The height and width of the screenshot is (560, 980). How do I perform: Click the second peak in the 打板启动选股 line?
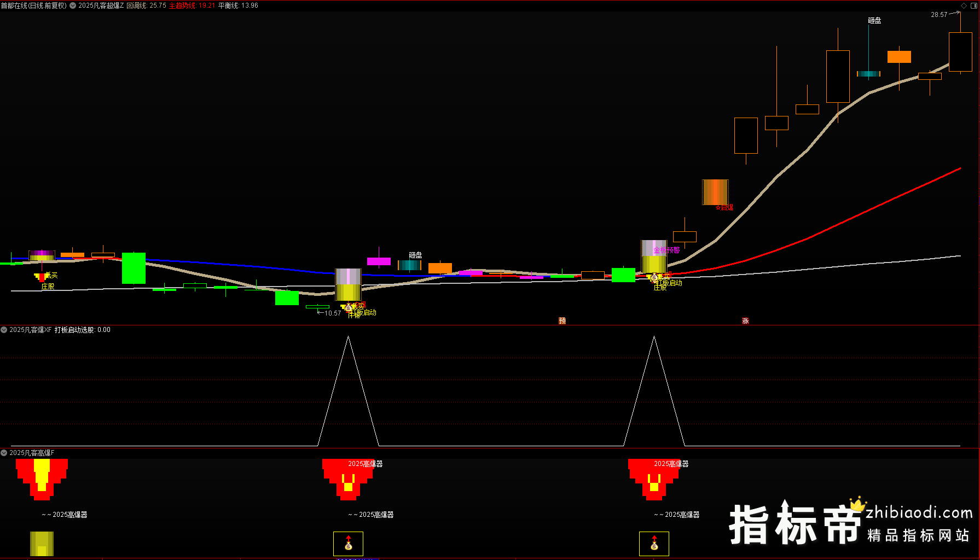pos(654,337)
